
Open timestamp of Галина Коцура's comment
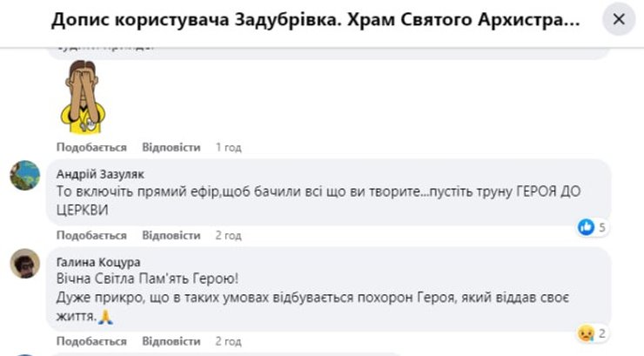[x=228, y=340]
